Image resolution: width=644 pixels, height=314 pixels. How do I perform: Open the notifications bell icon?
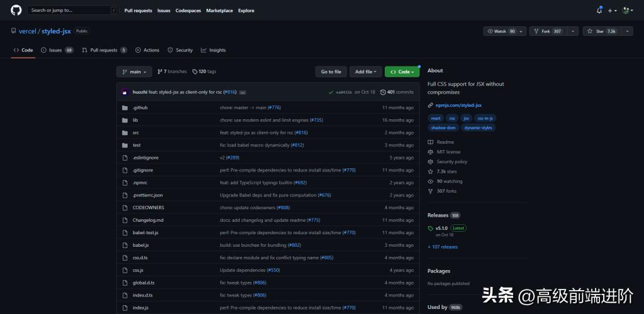(599, 10)
